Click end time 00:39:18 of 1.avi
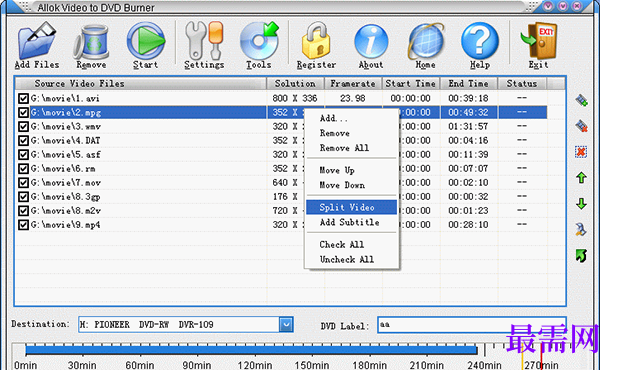618x370 pixels. (468, 98)
